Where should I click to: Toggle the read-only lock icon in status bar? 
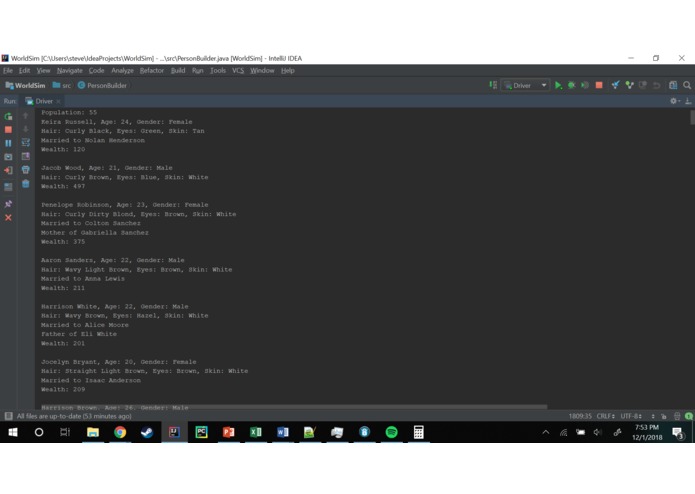[664, 416]
